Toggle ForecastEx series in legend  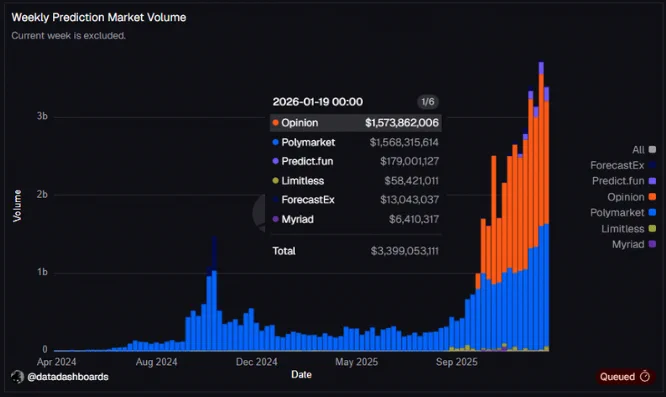click(x=623, y=165)
